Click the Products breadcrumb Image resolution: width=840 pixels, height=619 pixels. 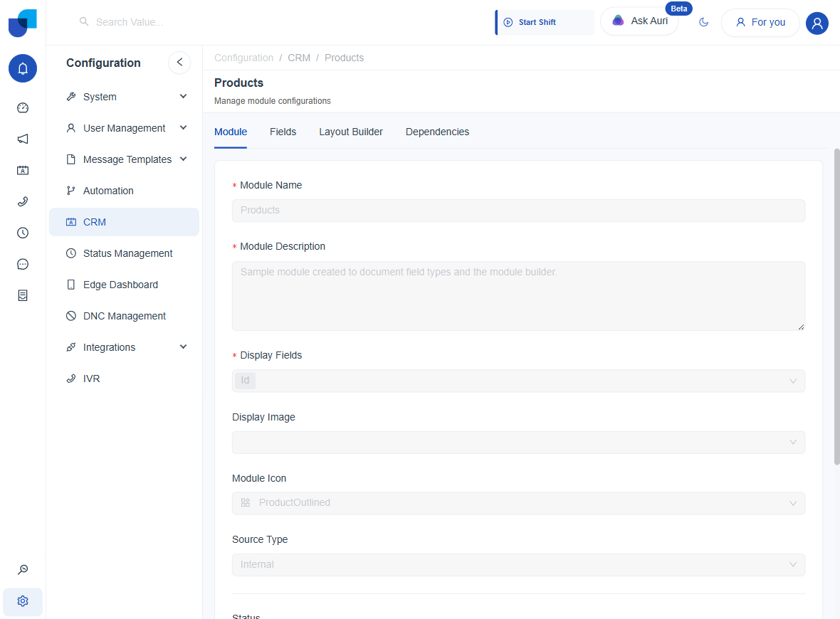pyautogui.click(x=344, y=58)
